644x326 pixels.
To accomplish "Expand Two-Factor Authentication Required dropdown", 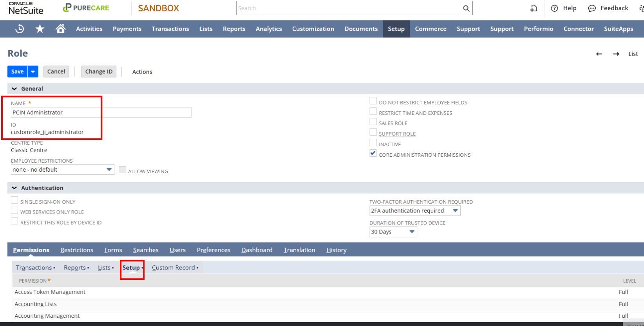I will (x=455, y=211).
